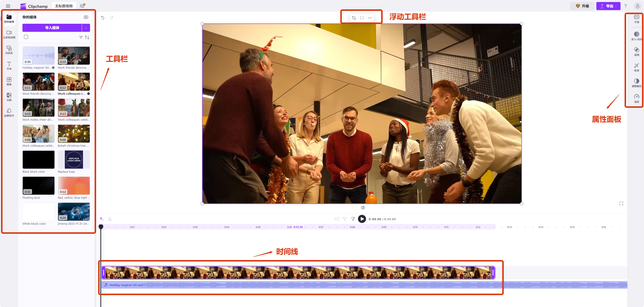The image size is (644, 307).
Task: Click the Import media (导入媒体) button
Action: coord(52,28)
